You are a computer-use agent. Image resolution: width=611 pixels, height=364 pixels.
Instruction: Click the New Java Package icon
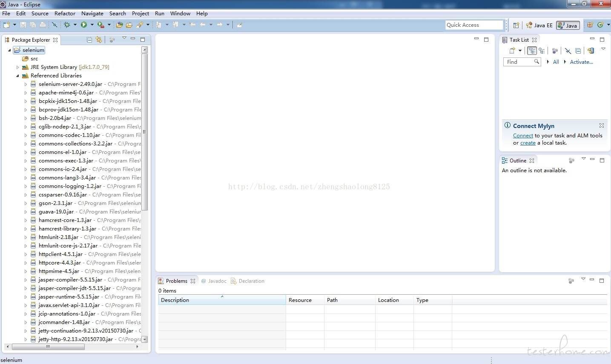pyautogui.click(x=590, y=25)
